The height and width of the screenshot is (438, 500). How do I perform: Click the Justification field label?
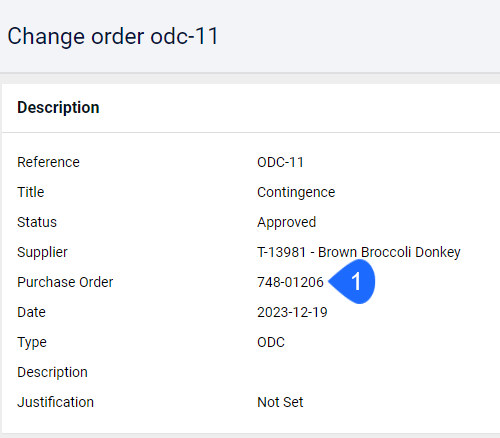click(55, 402)
